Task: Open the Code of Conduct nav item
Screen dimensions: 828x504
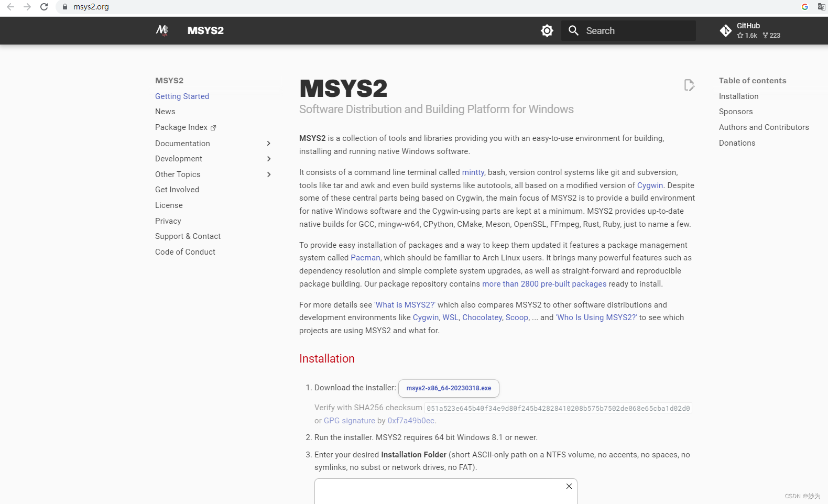Action: coord(185,252)
